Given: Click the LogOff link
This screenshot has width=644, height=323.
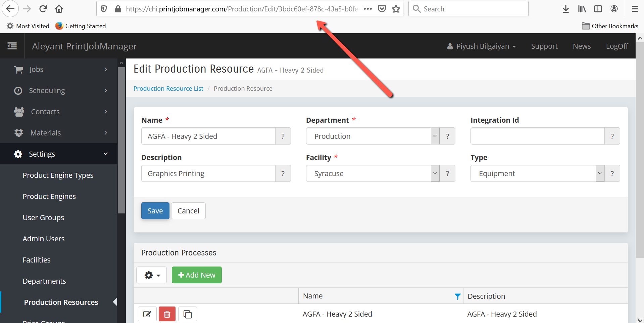Looking at the screenshot, I should point(617,46).
